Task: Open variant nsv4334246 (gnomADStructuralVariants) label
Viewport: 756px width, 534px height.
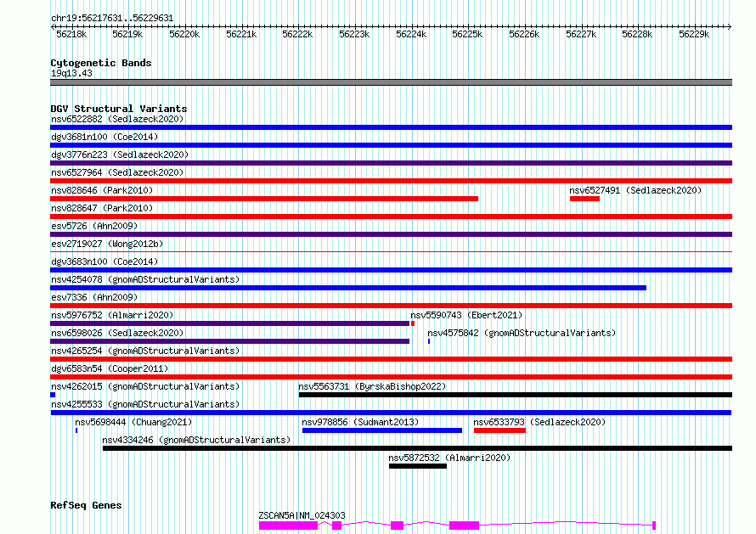Action: point(196,440)
